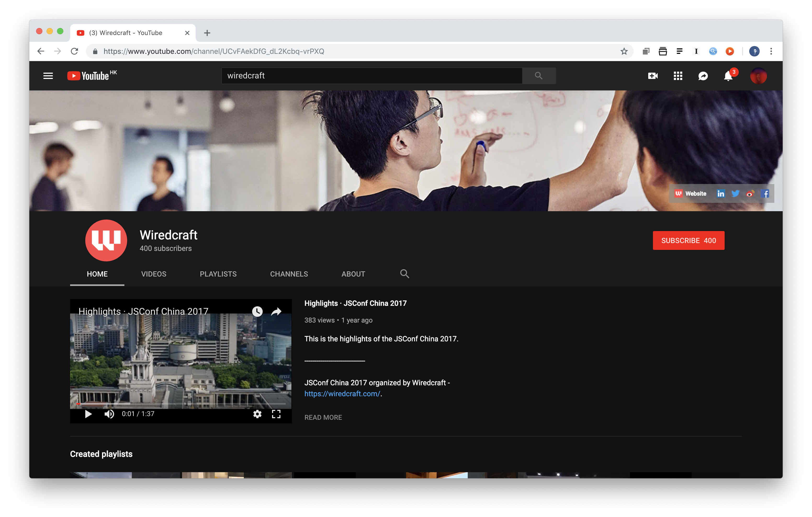Open Facebook link on channel banner
Viewport: 812px width, 517px height.
[x=765, y=193]
